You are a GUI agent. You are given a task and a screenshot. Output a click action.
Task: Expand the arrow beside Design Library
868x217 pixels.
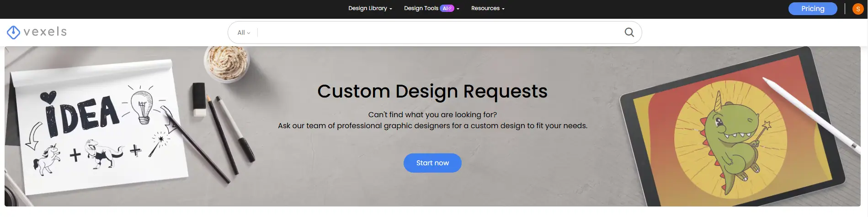point(391,9)
